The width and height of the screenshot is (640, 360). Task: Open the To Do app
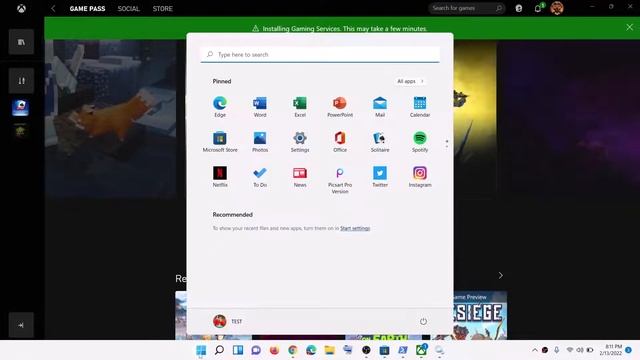point(260,177)
